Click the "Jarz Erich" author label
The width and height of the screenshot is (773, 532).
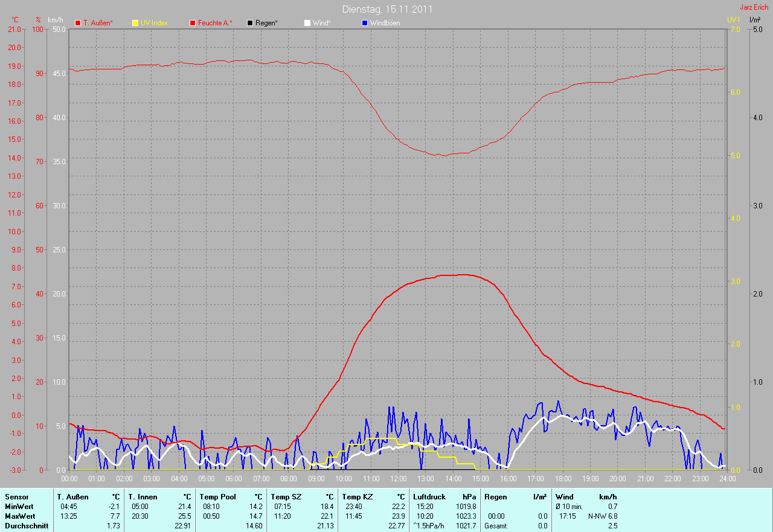(754, 7)
